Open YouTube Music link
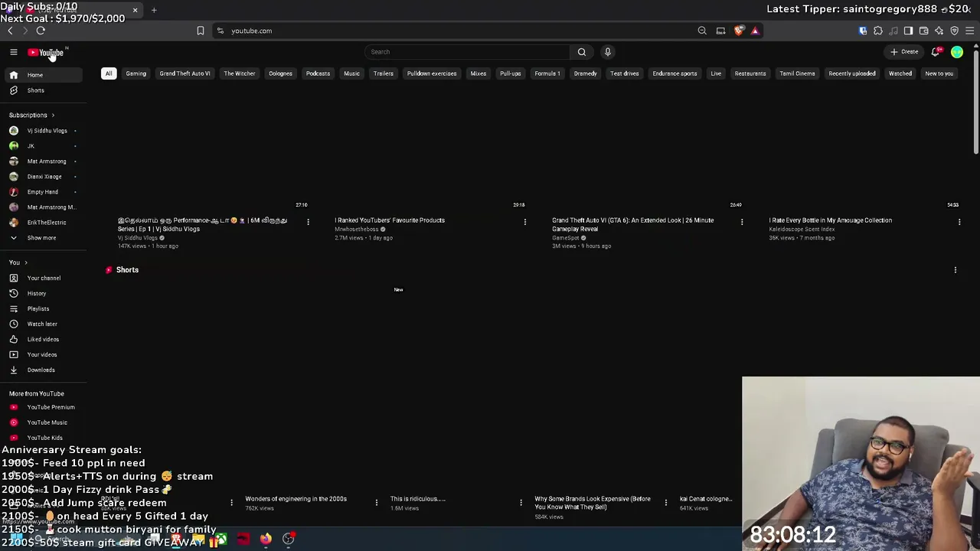The width and height of the screenshot is (980, 551). click(x=43, y=422)
